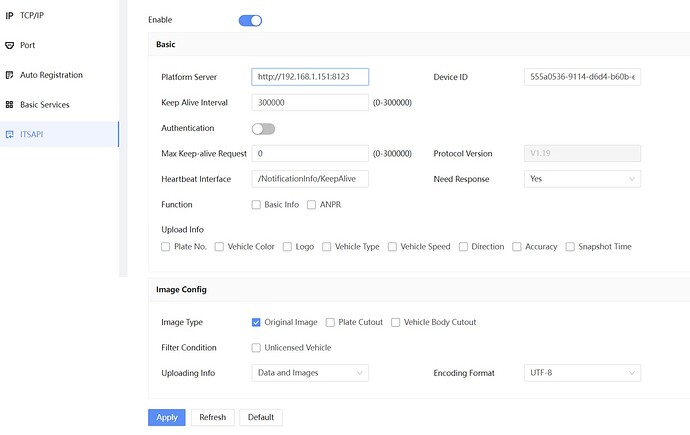Click the Platform Server input field
This screenshot has width=690, height=435.
click(310, 77)
